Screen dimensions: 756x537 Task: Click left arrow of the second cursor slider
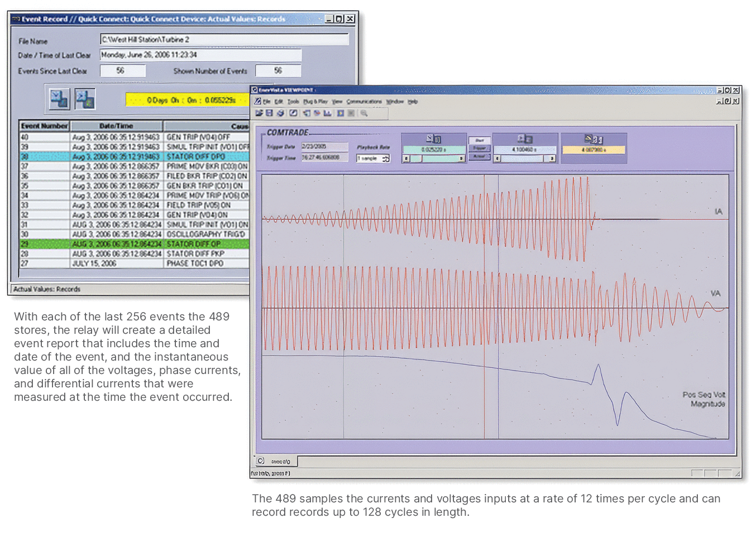pos(497,159)
